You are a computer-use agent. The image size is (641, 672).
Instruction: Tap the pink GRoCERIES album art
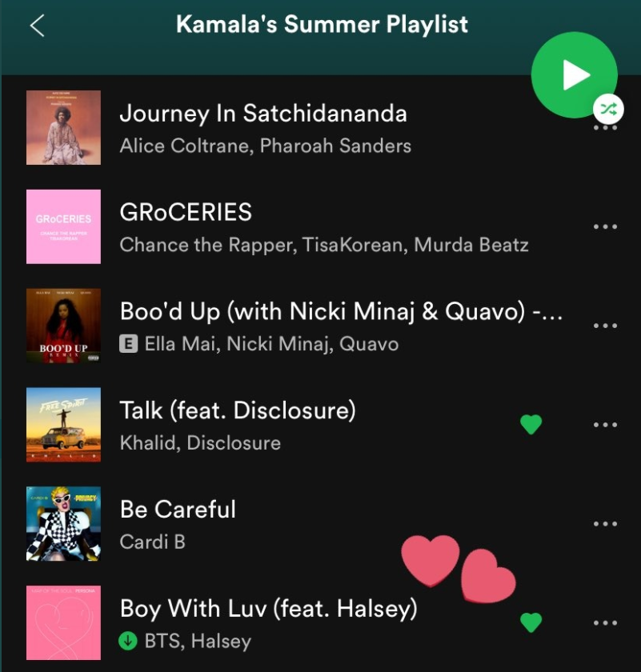pyautogui.click(x=63, y=226)
